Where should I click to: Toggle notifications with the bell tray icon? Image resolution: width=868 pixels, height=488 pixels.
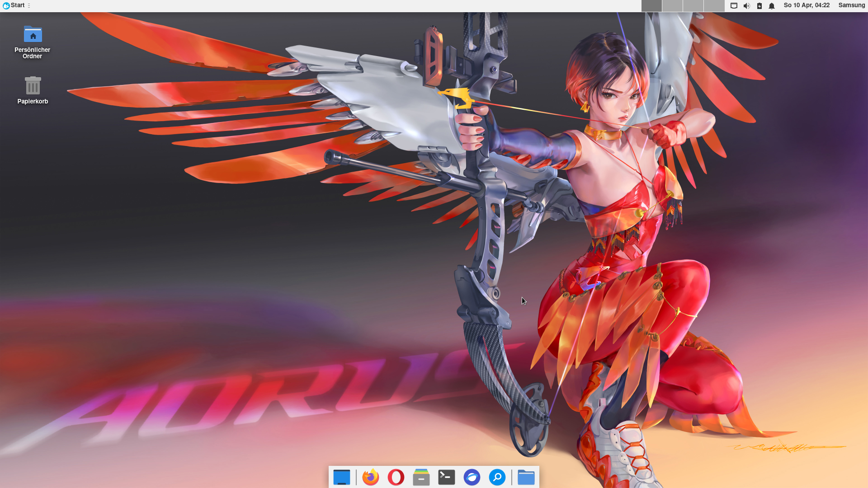(x=772, y=6)
